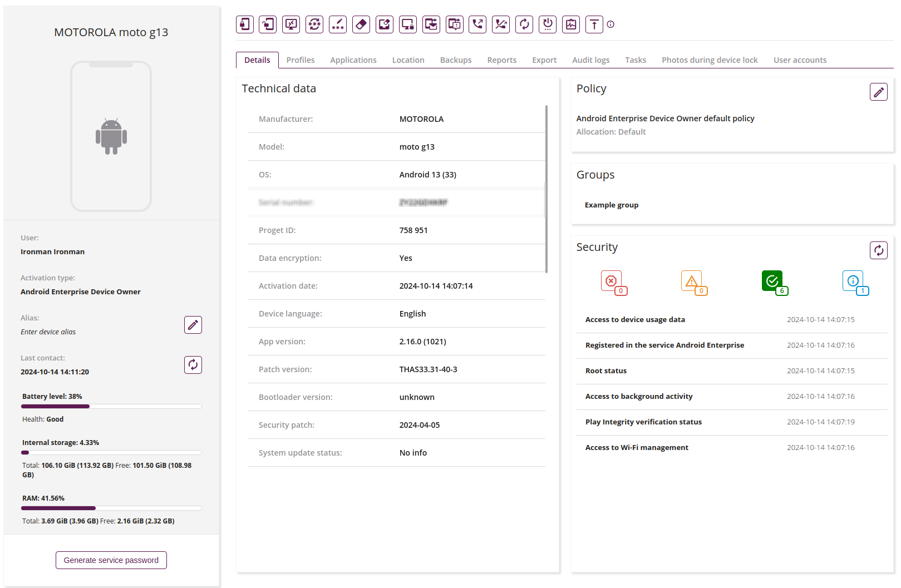This screenshot has height=588, width=901.
Task: Show passed security checks green icon
Action: 775,283
